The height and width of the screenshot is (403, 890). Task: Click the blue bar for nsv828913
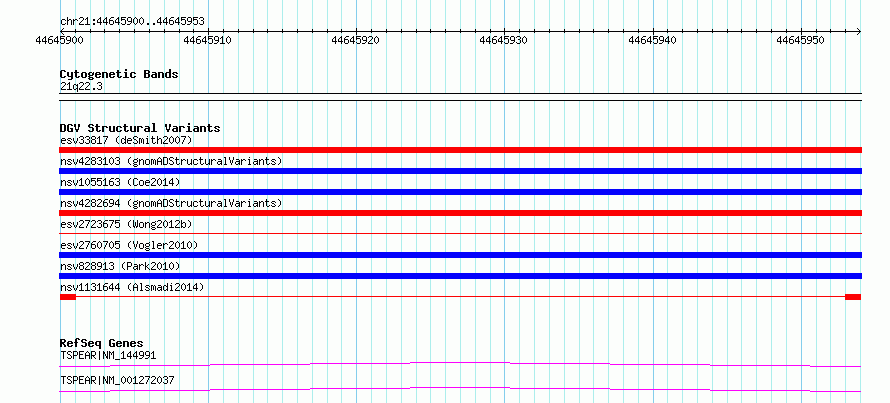point(460,276)
